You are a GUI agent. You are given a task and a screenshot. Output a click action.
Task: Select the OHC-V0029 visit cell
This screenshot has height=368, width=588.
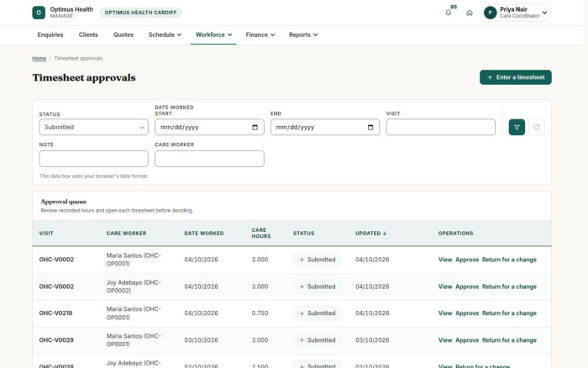[x=56, y=340]
